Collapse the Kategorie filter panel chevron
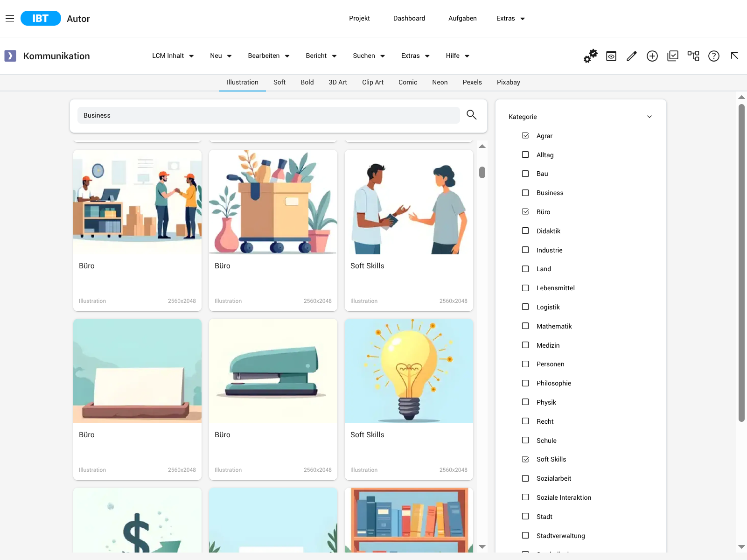This screenshot has height=560, width=747. [x=649, y=117]
